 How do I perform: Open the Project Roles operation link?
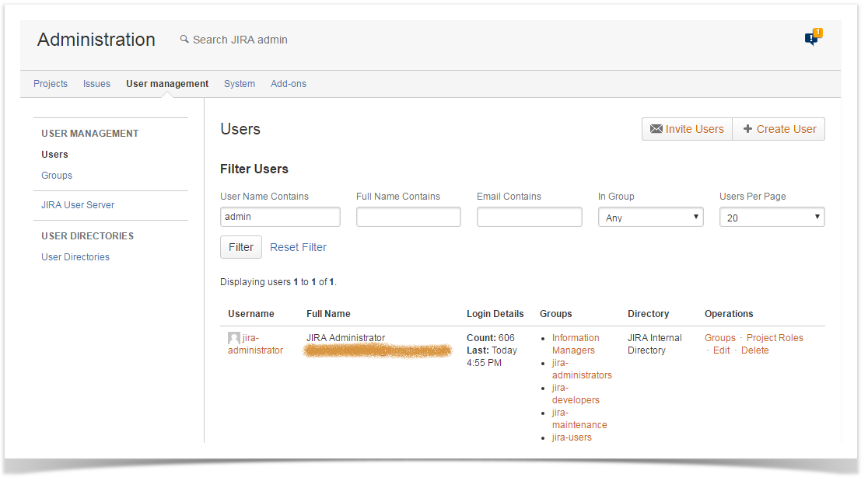tap(775, 338)
